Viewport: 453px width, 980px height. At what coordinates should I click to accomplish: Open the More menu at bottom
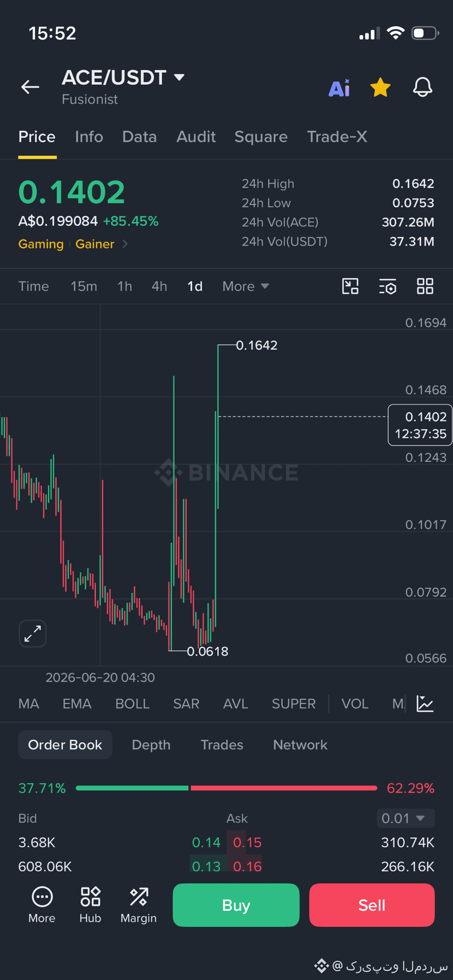pos(42,905)
